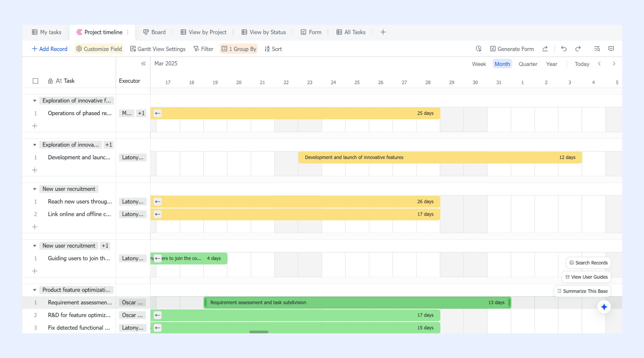Click the share arrow icon
The width and height of the screenshot is (644, 358).
pyautogui.click(x=545, y=49)
